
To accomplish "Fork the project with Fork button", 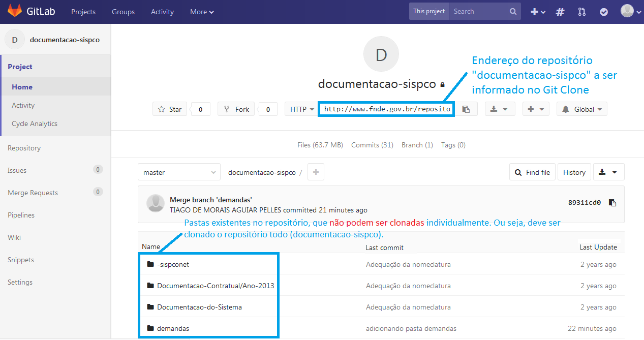I will (x=236, y=109).
